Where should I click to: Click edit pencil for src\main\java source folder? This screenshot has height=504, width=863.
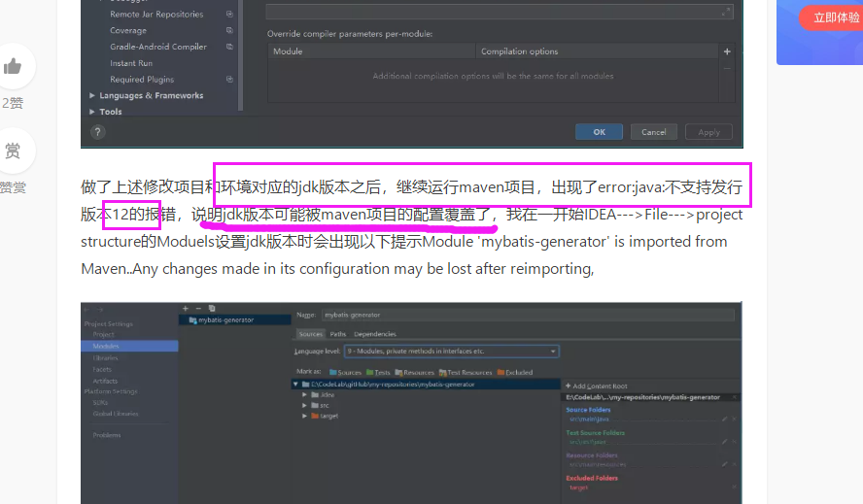tap(724, 419)
